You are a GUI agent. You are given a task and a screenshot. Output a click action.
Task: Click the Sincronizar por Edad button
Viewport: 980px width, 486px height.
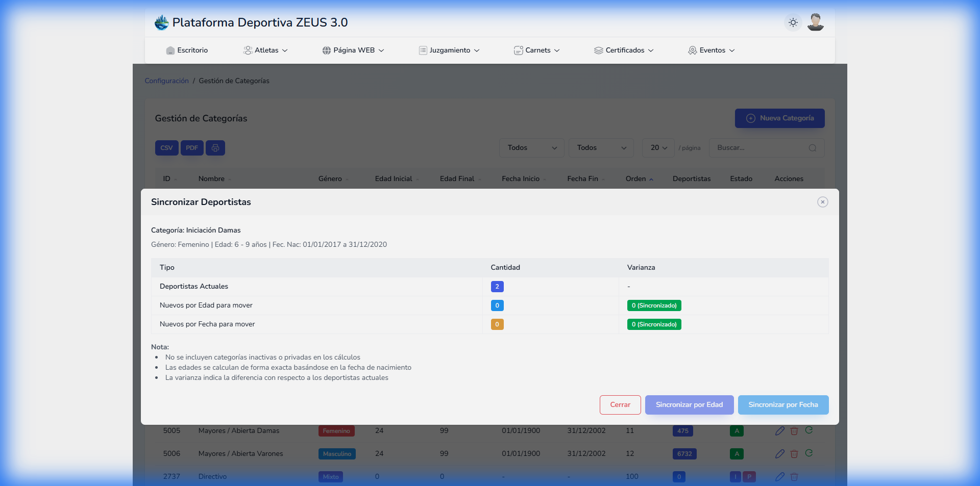coord(689,405)
